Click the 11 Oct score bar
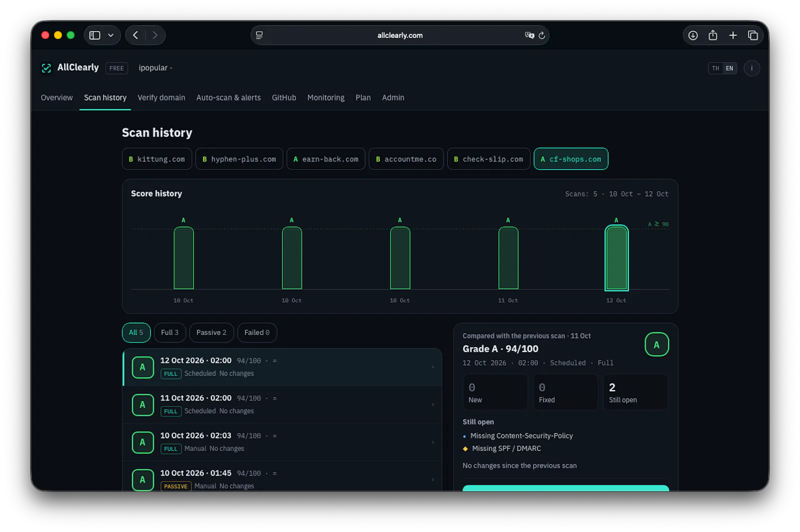The width and height of the screenshot is (800, 532). 508,258
